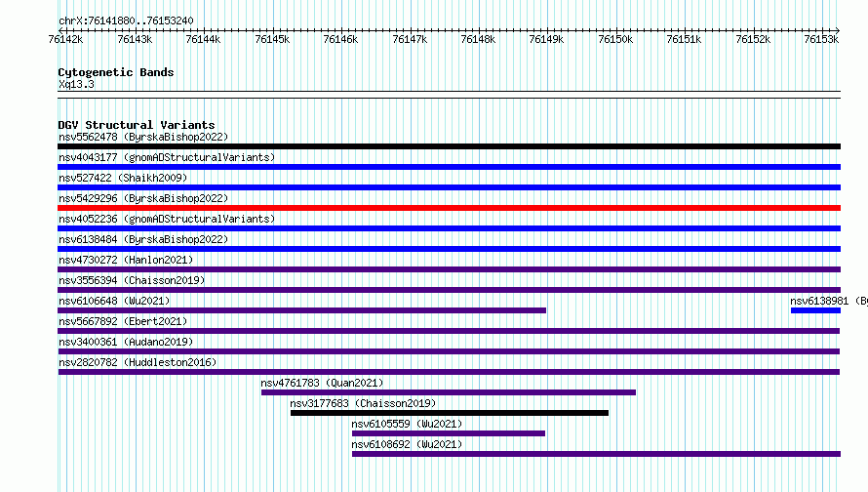Screen dimensions: 868x492
Task: Select the purple nsv4730272 variant bar
Action: click(449, 269)
